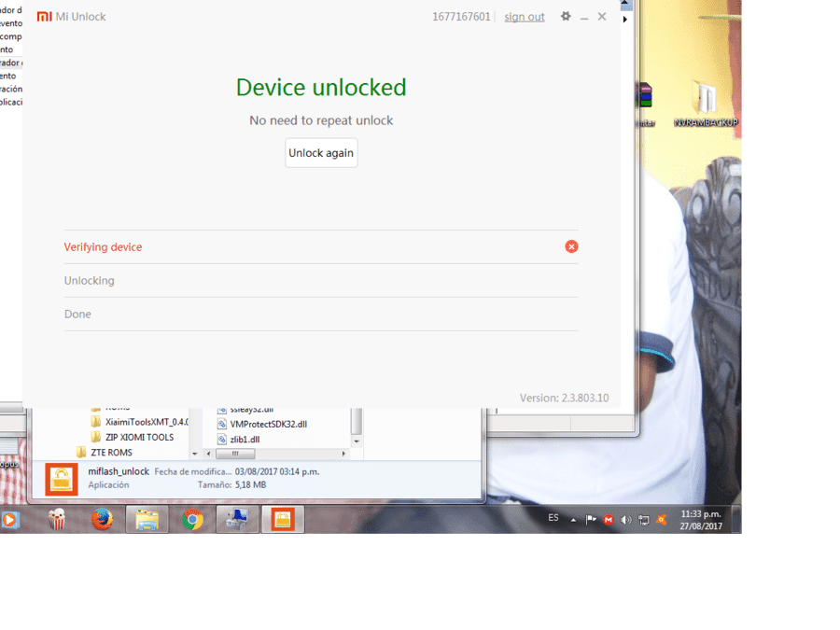This screenshot has width=840, height=630.
Task: Click ES language indicator in taskbar
Action: click(x=553, y=518)
